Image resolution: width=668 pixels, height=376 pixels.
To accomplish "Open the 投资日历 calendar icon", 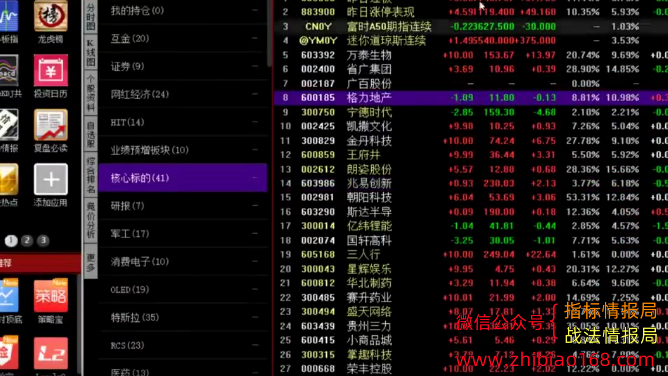I will click(x=51, y=70).
